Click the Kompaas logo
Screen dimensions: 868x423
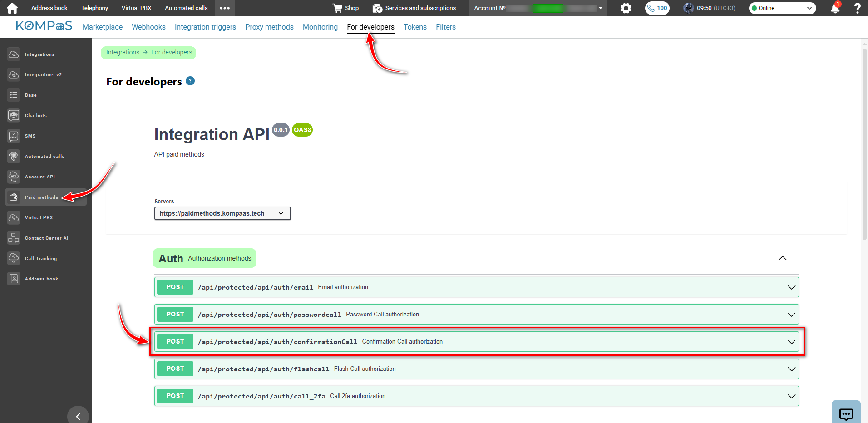pos(44,26)
